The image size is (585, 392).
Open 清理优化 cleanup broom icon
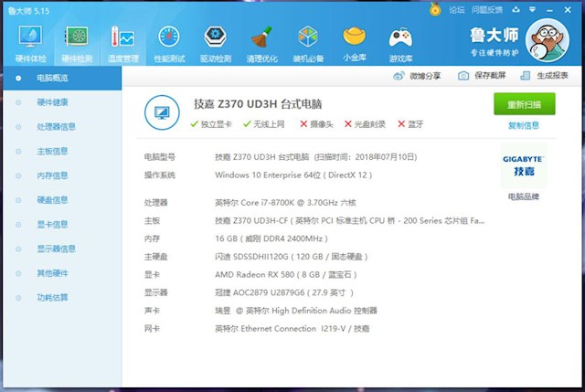[261, 37]
